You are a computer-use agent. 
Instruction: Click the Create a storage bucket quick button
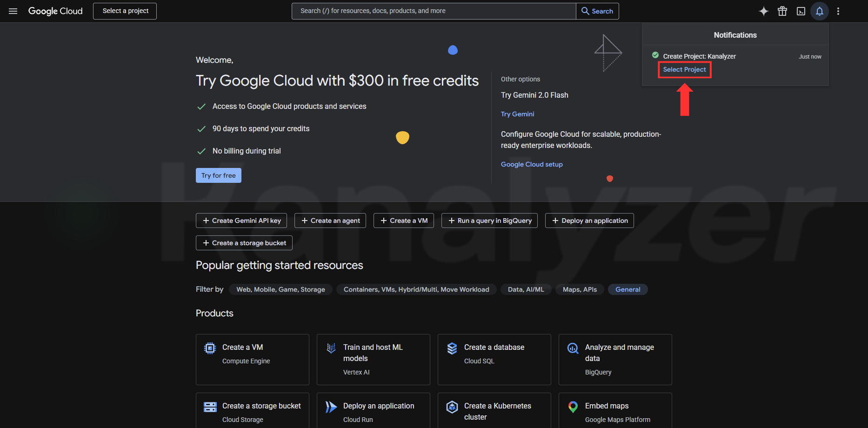pos(244,243)
